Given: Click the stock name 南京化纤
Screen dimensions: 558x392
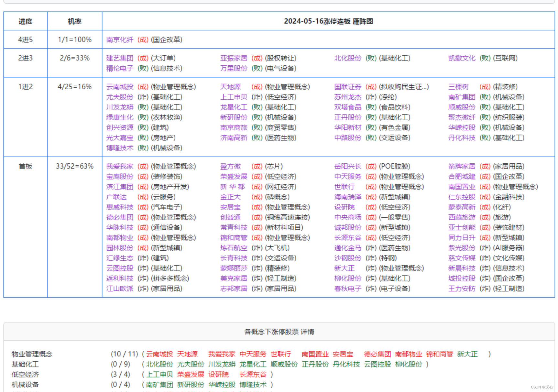Looking at the screenshot, I should 120,40.
